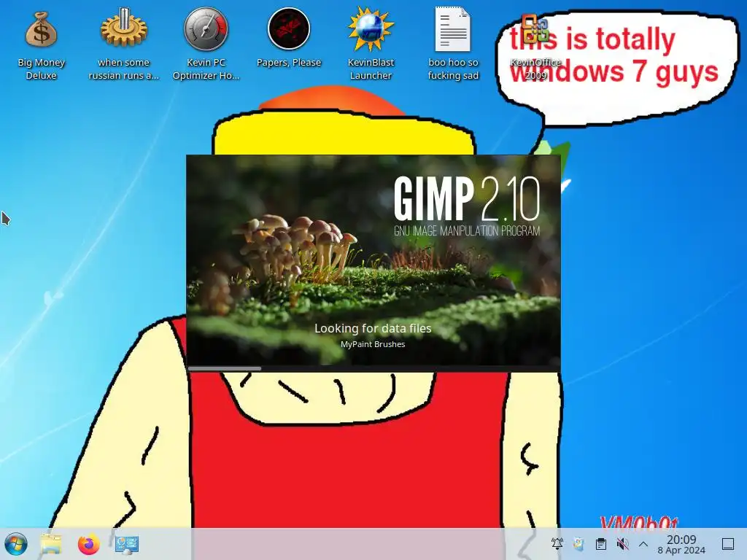The image size is (747, 560).
Task: Open the system settings taskbar icon
Action: coord(127,544)
